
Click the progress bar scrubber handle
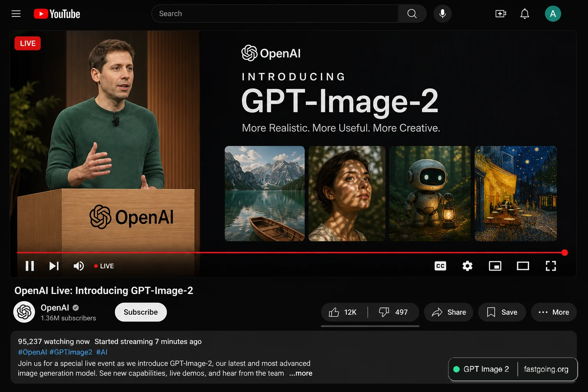[x=565, y=253]
